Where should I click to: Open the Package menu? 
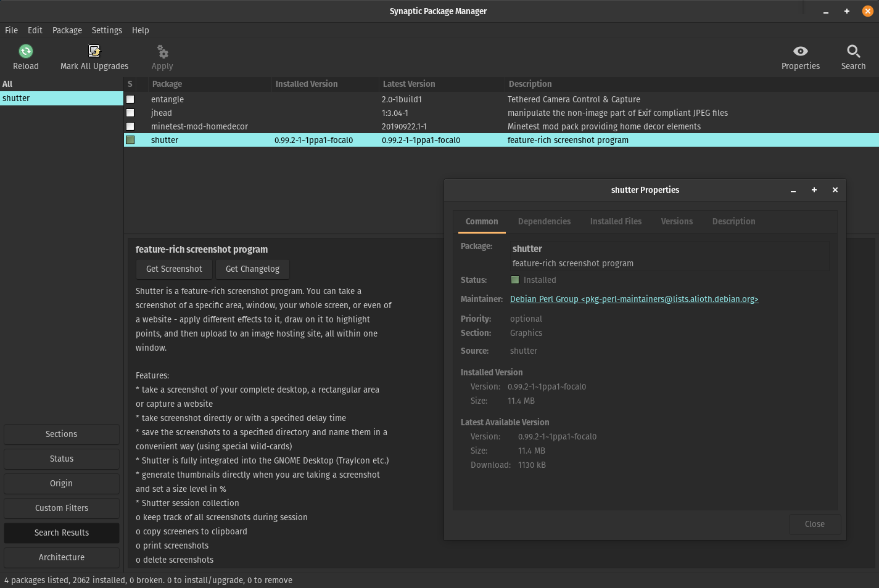tap(67, 30)
